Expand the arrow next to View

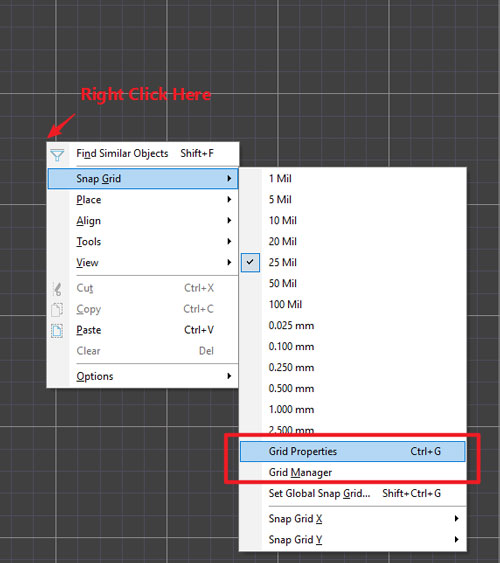coord(229,262)
